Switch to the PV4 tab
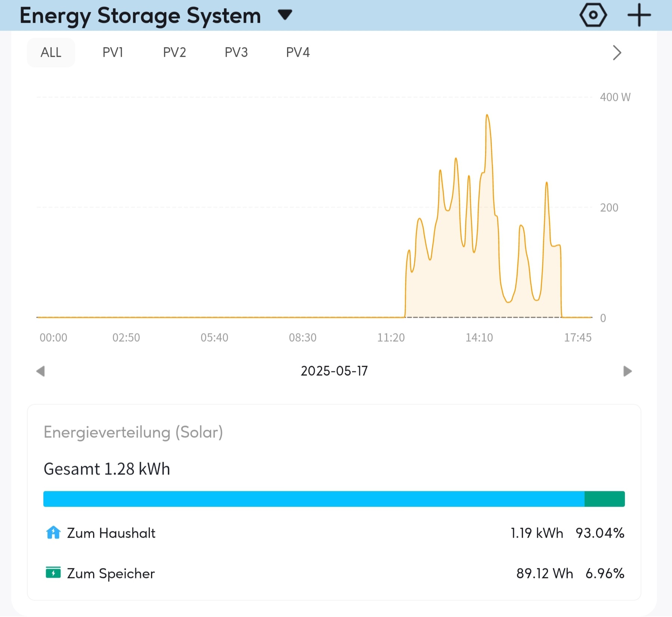The height and width of the screenshot is (617, 672). [298, 52]
